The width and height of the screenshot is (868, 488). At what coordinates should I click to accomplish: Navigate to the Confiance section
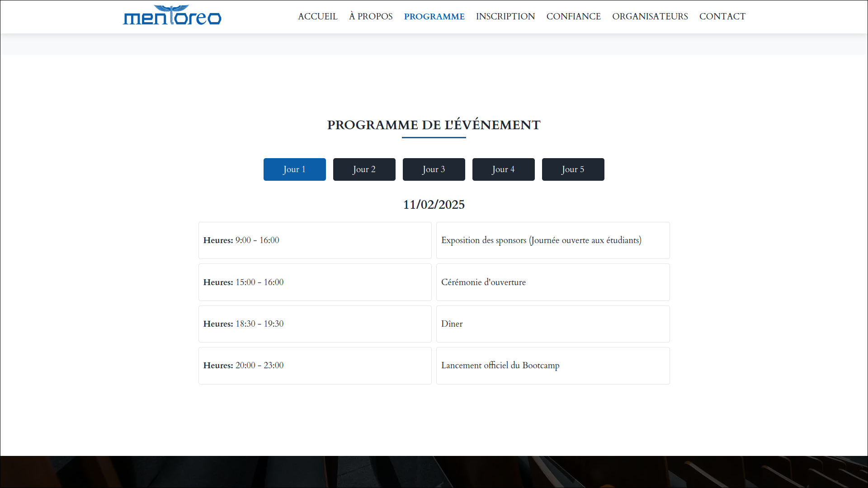(x=573, y=16)
